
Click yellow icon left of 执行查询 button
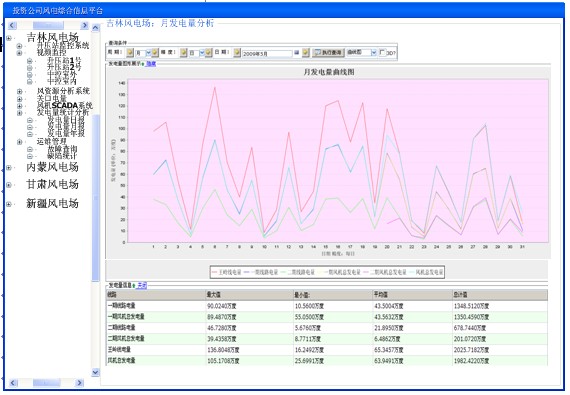(306, 53)
